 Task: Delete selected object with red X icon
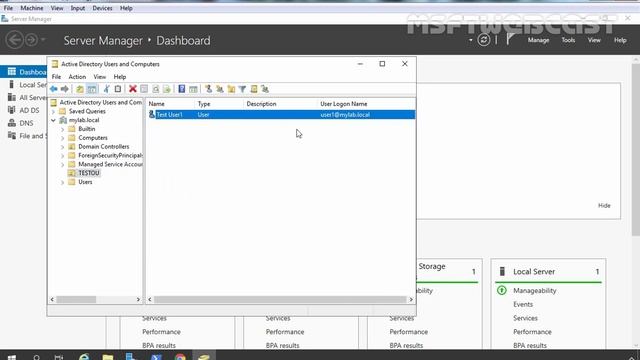(133, 89)
